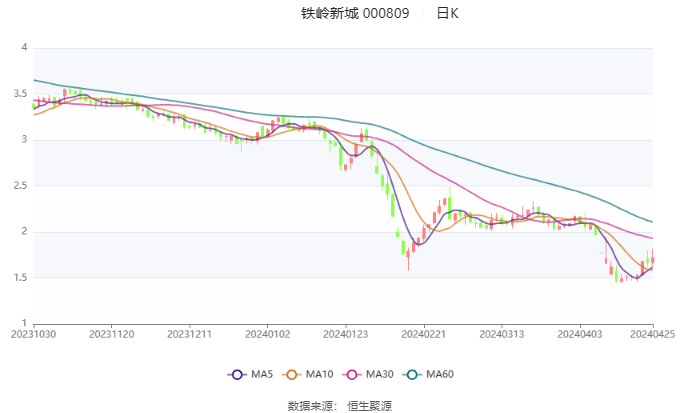Image resolution: width=680 pixels, height=413 pixels.
Task: Click the x-axis date 20240221
Action: tap(424, 334)
